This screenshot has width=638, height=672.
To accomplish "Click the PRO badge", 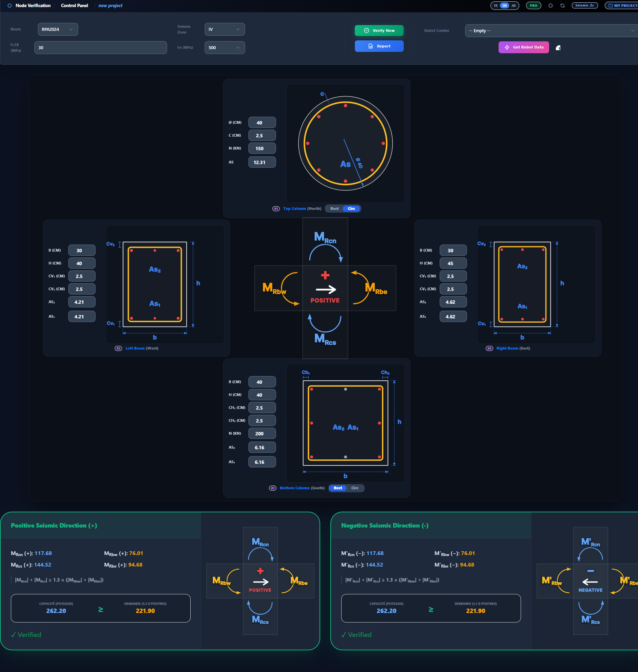I will click(x=533, y=5).
